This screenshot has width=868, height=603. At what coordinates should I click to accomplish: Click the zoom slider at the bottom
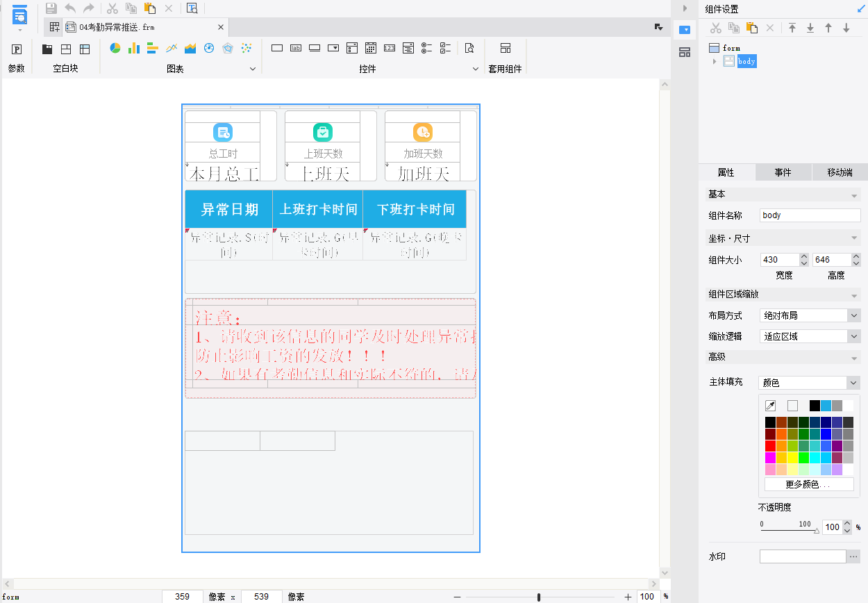[539, 597]
